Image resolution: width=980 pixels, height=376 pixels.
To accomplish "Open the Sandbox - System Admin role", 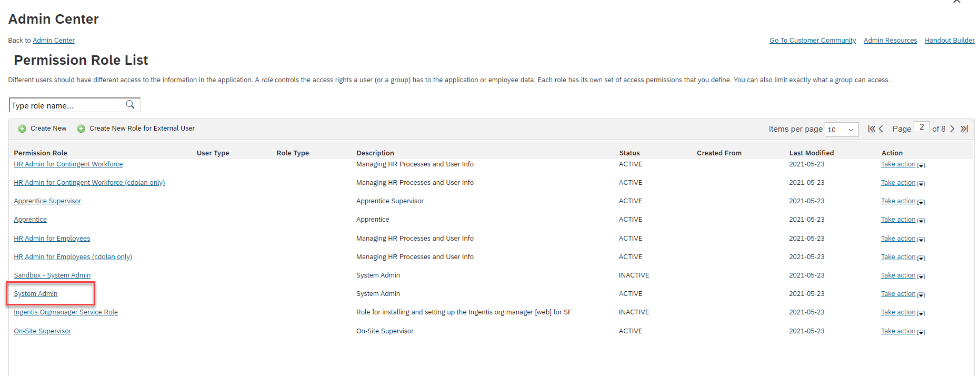I will (52, 275).
